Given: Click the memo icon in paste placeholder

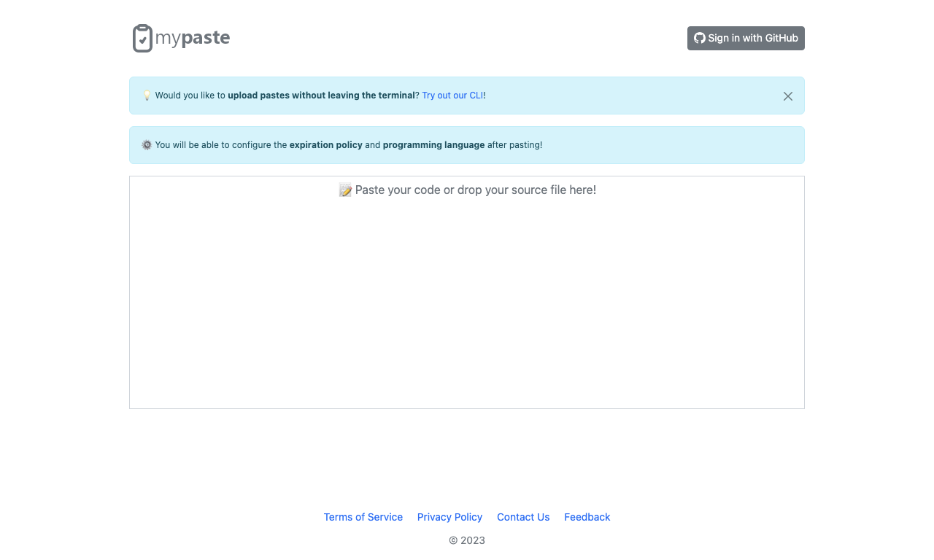Looking at the screenshot, I should pyautogui.click(x=345, y=190).
